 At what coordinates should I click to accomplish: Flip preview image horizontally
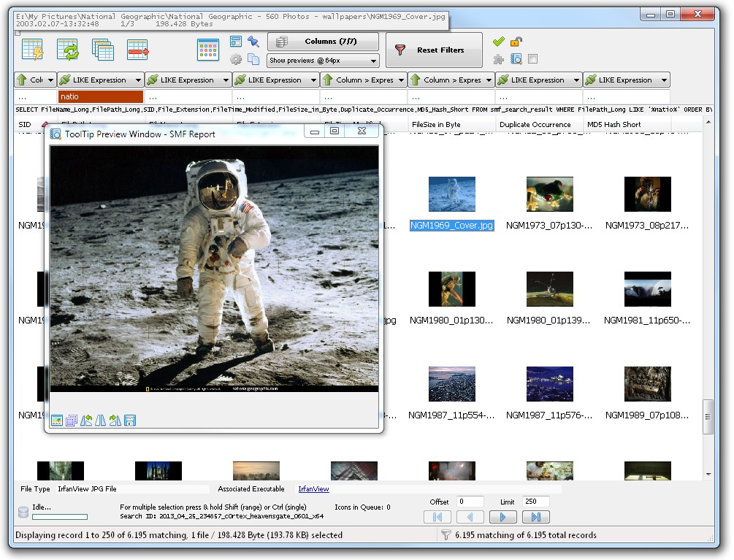[x=101, y=420]
